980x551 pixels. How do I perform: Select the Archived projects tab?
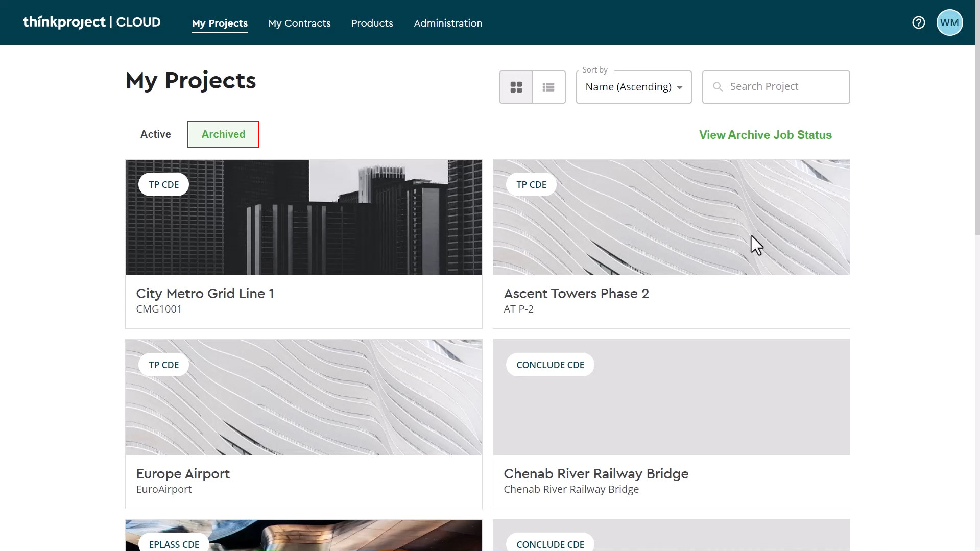(223, 134)
